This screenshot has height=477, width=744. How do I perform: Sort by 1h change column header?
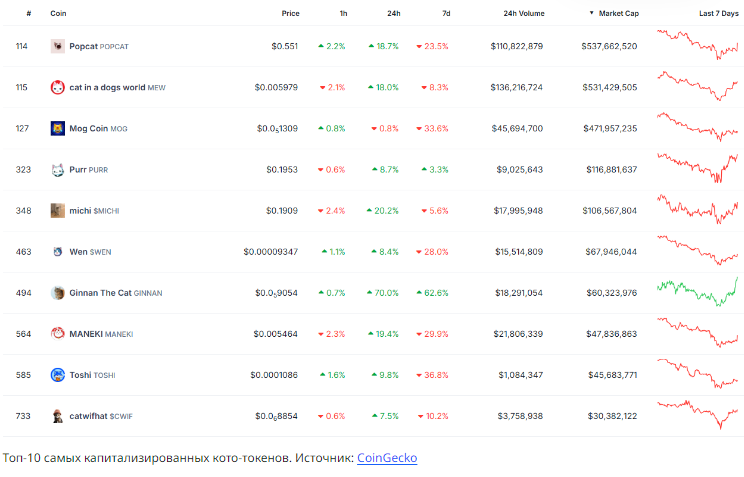344,13
